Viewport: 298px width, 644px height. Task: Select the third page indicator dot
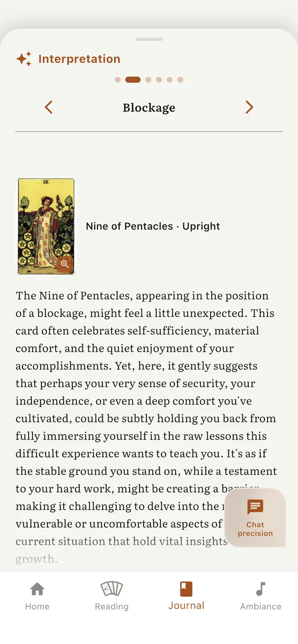[148, 80]
